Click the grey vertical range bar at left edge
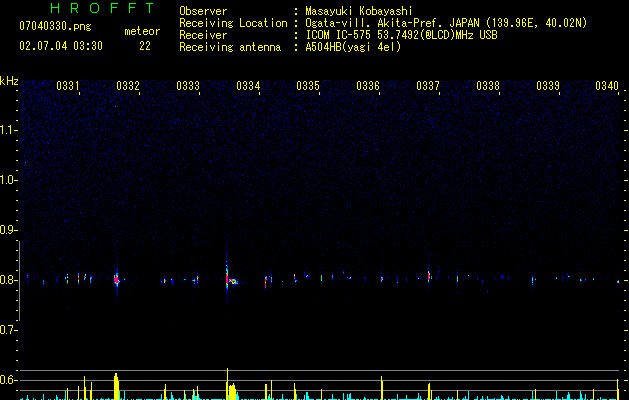 point(19,281)
